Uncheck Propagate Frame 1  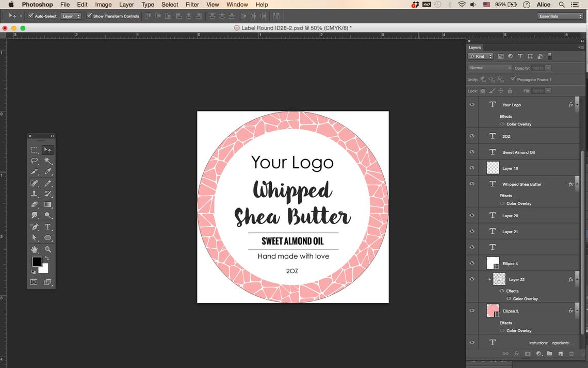(x=513, y=79)
